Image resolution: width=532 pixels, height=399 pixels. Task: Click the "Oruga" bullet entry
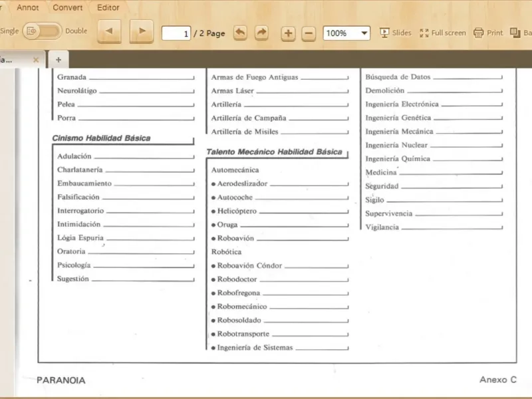(x=280, y=225)
